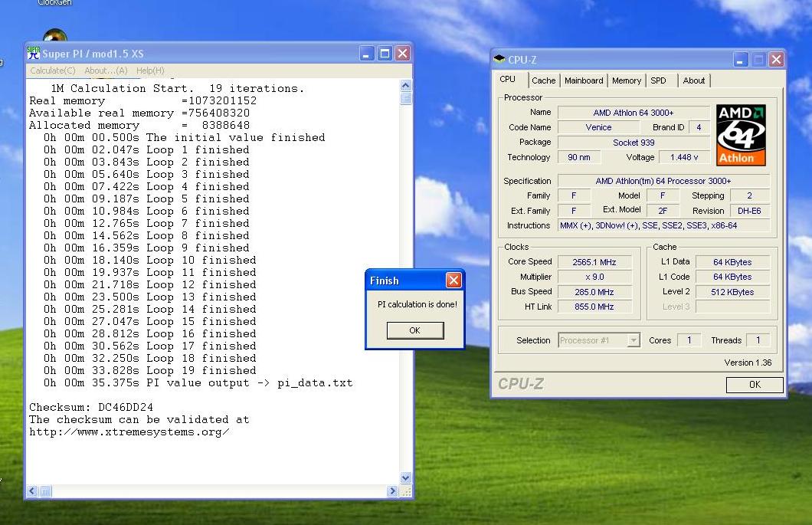812x525 pixels.
Task: Close the CPU-Z window
Action: click(776, 60)
